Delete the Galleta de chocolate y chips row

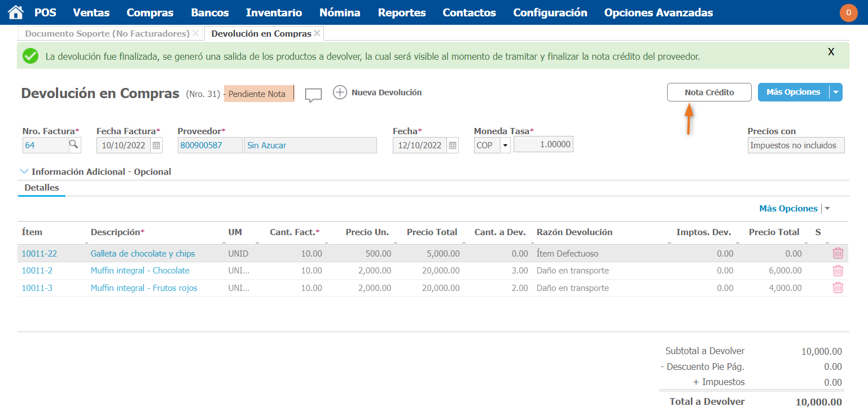click(838, 254)
